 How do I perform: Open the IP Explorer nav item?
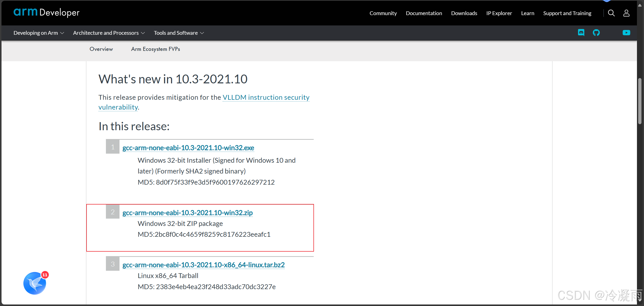499,13
